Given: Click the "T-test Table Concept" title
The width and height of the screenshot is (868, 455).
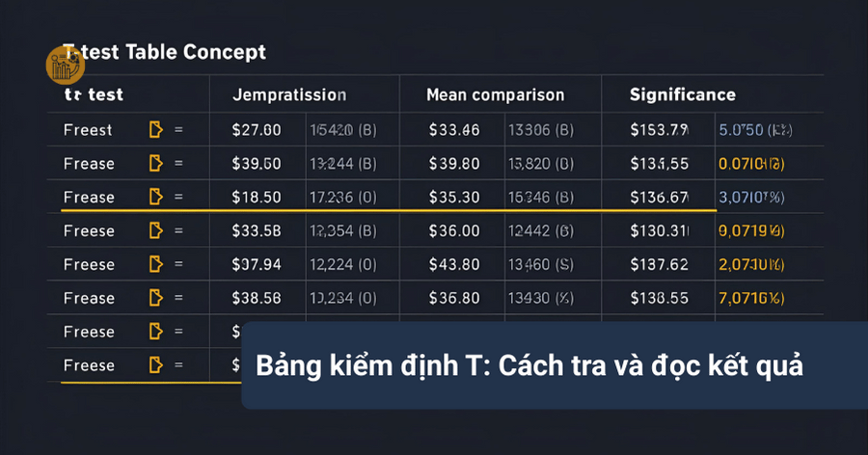Looking at the screenshot, I should pyautogui.click(x=164, y=51).
